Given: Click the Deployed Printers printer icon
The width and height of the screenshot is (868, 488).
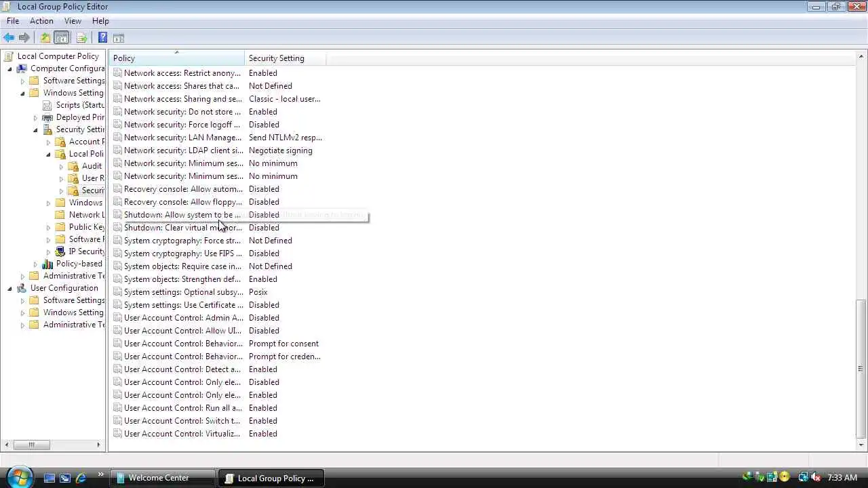Looking at the screenshot, I should (47, 117).
